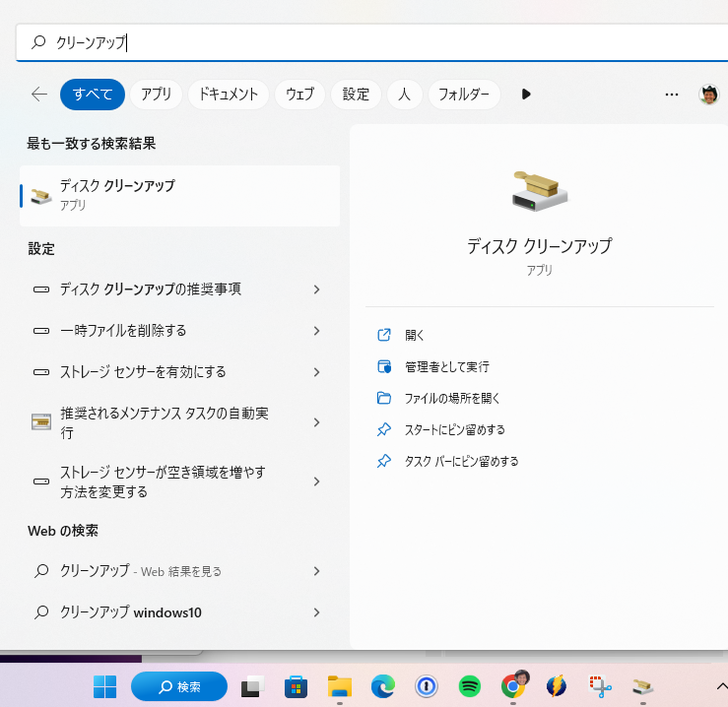Viewport: 728px width, 707px height.
Task: Choose ファイルの場所を開く
Action: [452, 399]
